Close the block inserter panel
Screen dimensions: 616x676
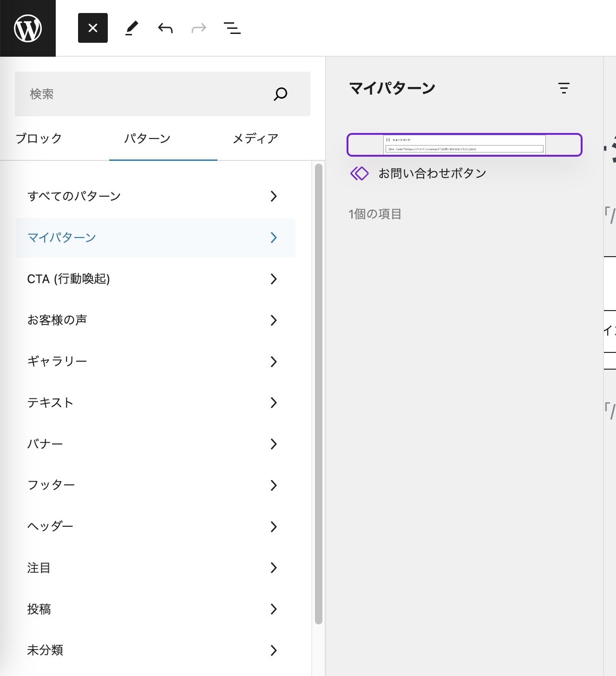(93, 28)
